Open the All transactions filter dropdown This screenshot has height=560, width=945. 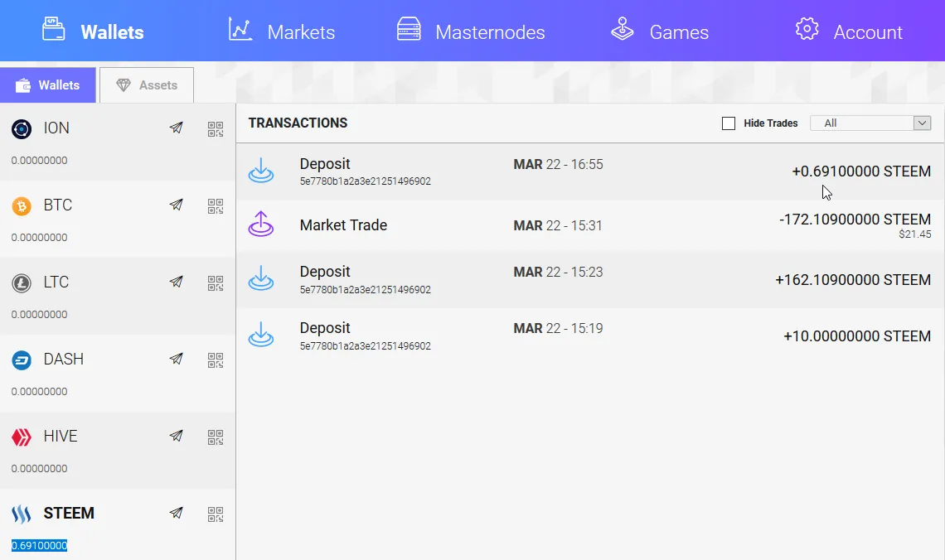point(870,123)
